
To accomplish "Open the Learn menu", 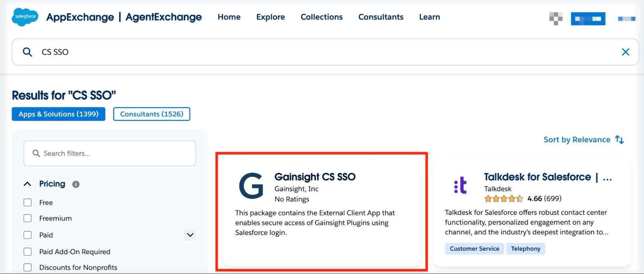I will point(429,17).
